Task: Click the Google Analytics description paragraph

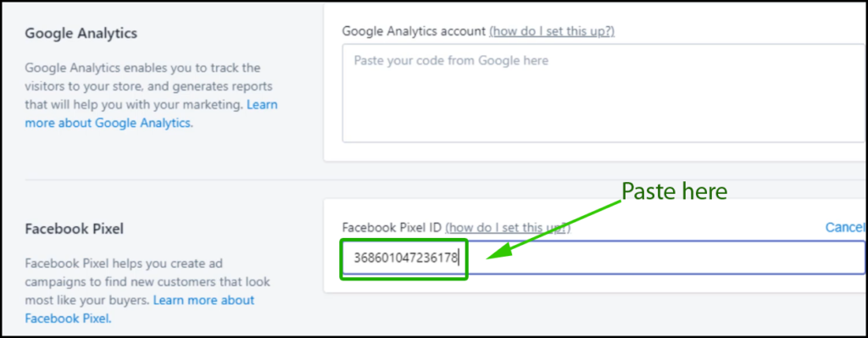Action: pos(151,95)
